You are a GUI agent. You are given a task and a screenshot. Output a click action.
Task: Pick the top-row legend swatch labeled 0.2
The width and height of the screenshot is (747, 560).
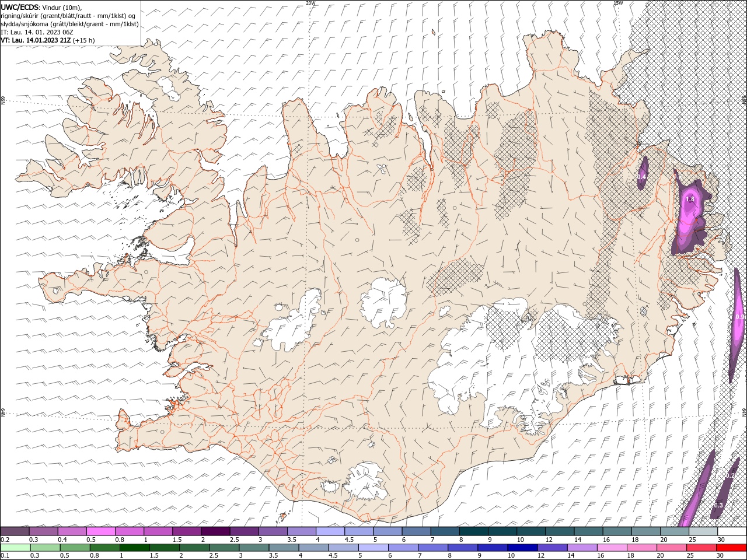coord(15,531)
